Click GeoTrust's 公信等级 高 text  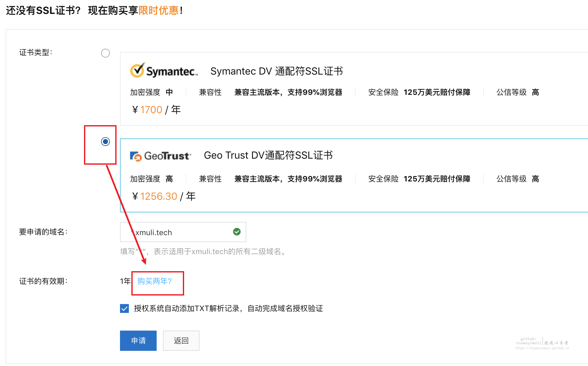click(x=518, y=179)
